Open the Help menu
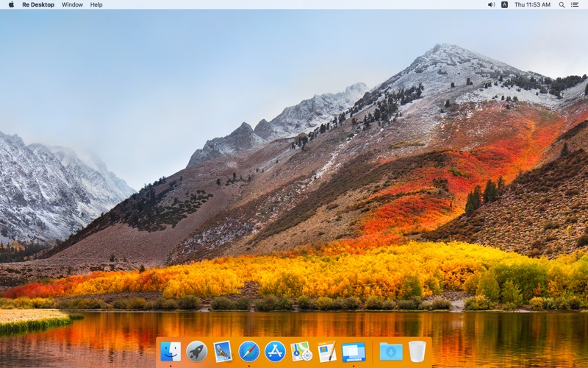This screenshot has height=368, width=588. [96, 4]
